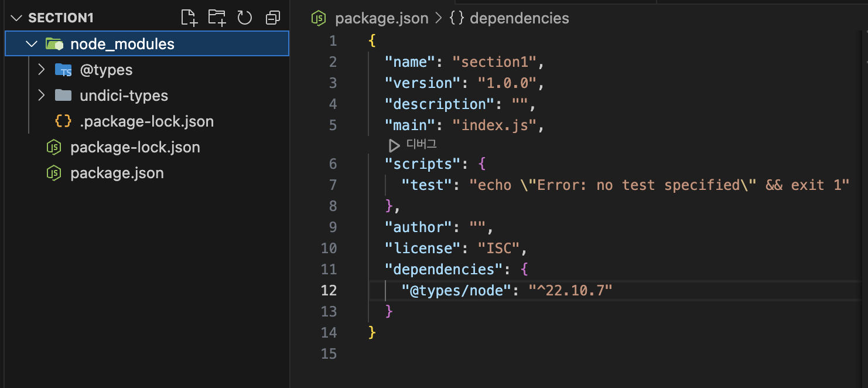
Task: Click the "name" key on line 2
Action: point(409,62)
